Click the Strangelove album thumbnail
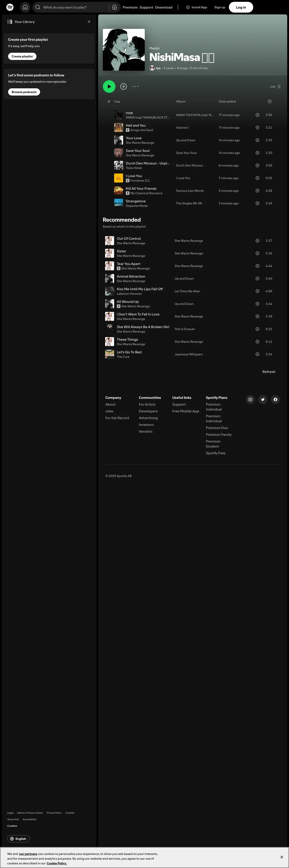The height and width of the screenshot is (868, 289). (x=118, y=203)
